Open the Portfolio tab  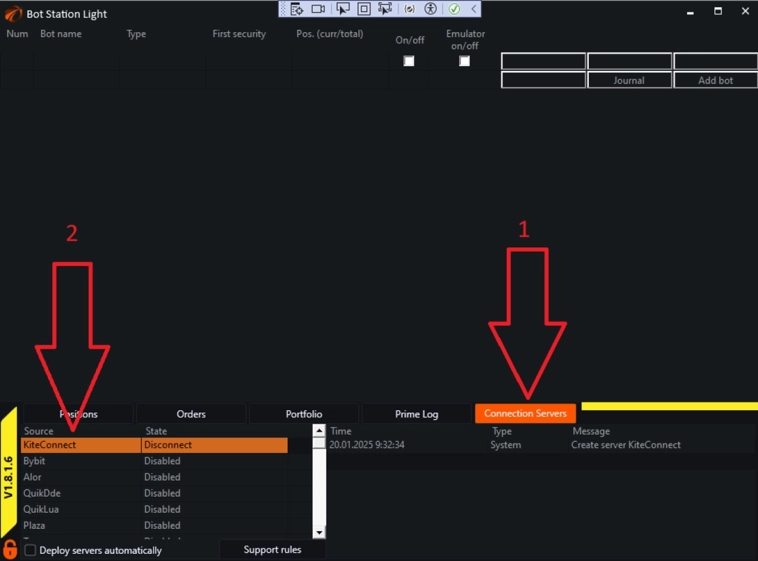point(304,414)
